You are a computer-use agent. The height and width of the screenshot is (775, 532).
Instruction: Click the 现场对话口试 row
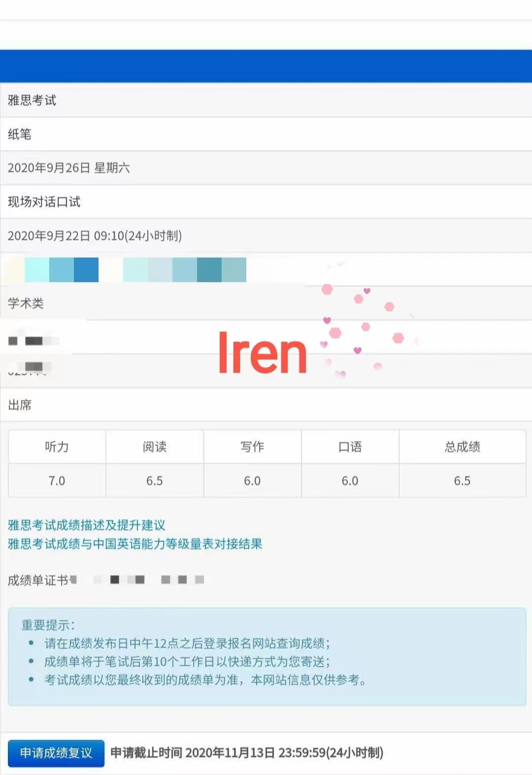click(x=266, y=202)
